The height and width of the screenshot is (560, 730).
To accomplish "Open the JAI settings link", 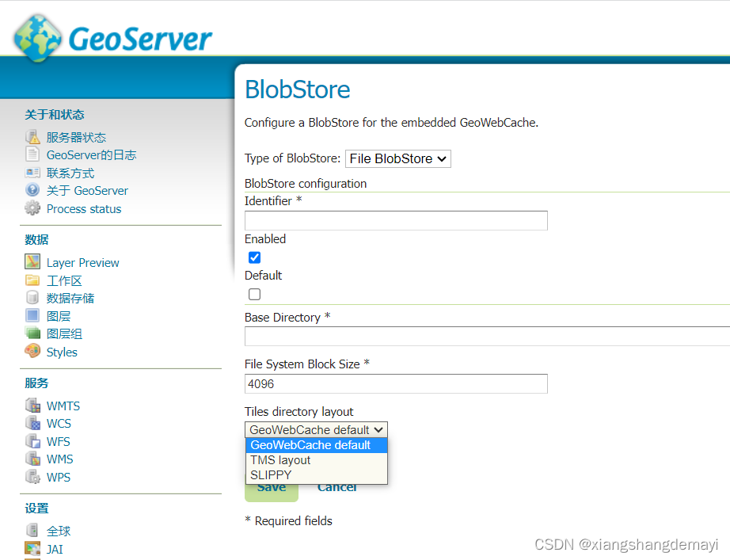I will coord(55,549).
